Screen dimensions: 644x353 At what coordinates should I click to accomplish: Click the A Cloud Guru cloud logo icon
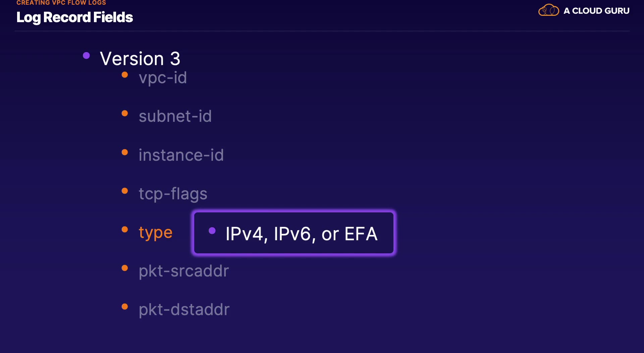(548, 10)
